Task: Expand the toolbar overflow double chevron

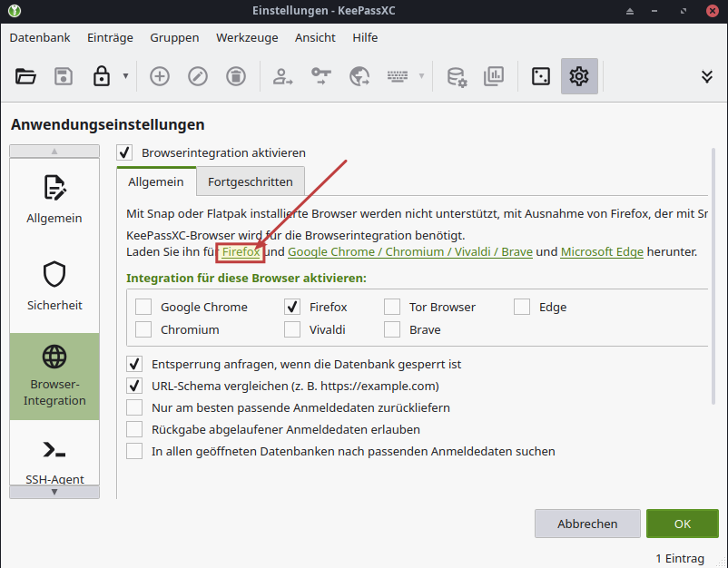Action: tap(706, 76)
